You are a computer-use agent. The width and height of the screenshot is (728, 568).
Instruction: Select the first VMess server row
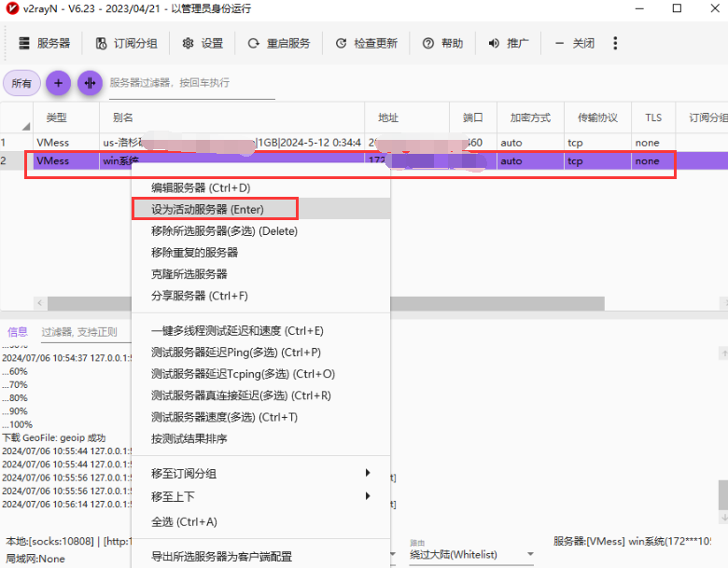coord(52,143)
